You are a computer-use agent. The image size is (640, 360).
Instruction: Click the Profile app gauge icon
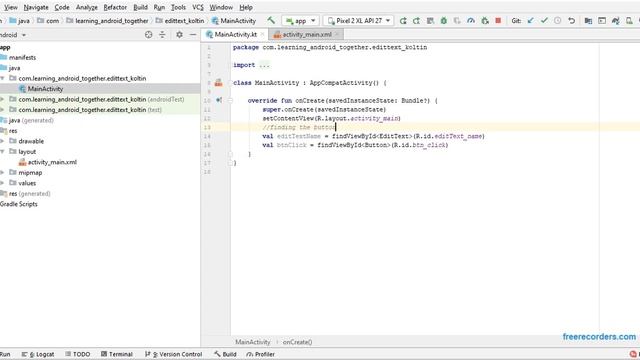coord(471,20)
